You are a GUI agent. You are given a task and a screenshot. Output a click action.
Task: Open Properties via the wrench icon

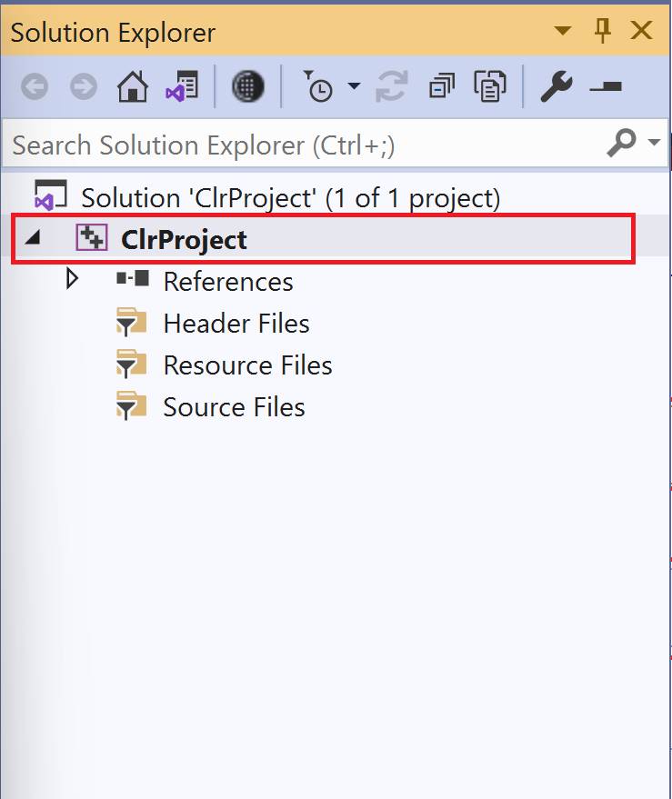(556, 87)
